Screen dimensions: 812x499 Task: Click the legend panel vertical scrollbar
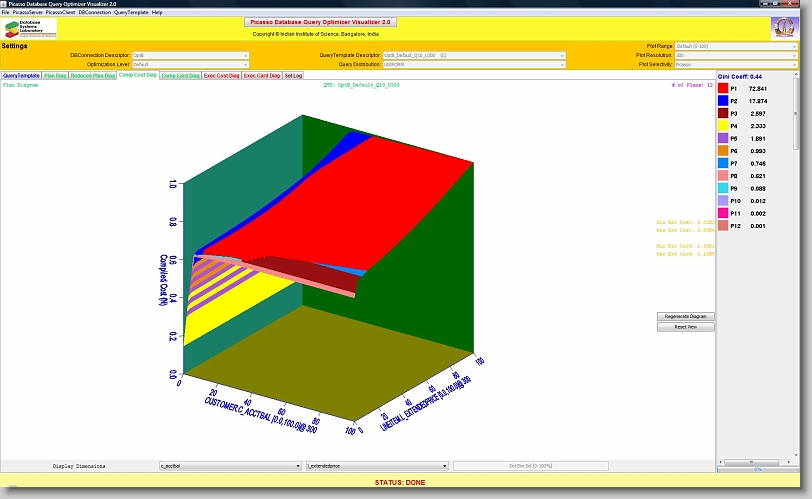797,120
